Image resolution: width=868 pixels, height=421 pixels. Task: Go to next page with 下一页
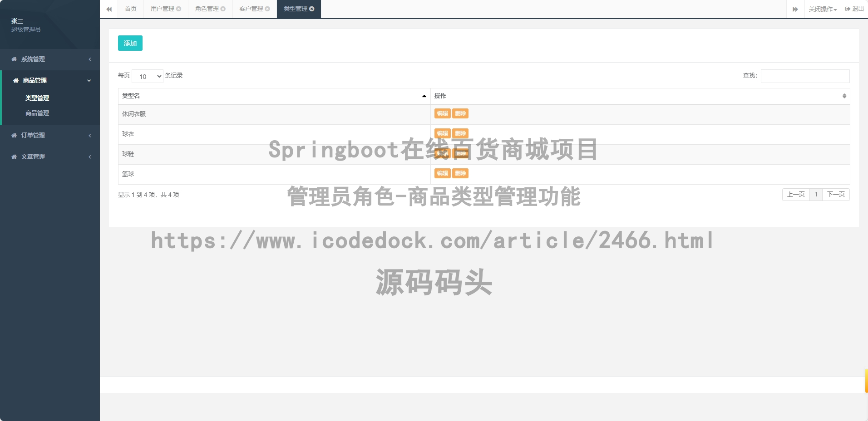click(x=836, y=195)
